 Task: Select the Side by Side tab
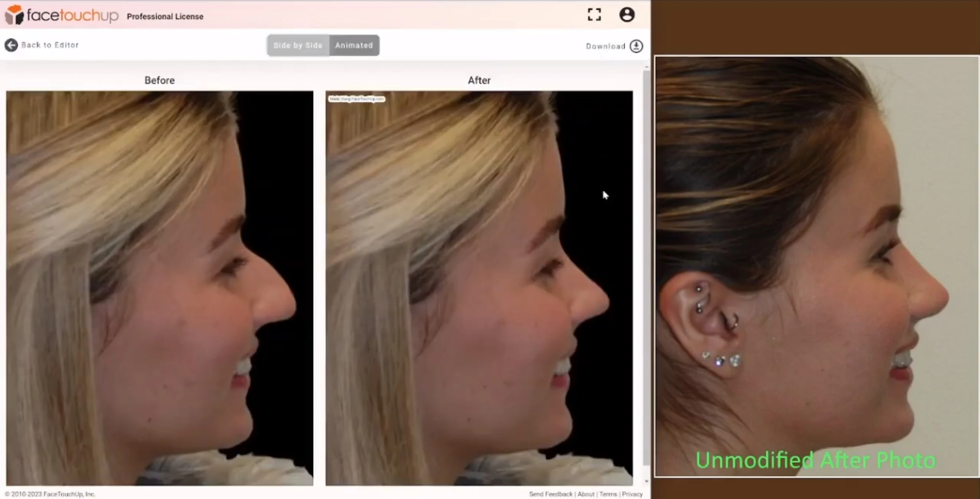(x=298, y=45)
